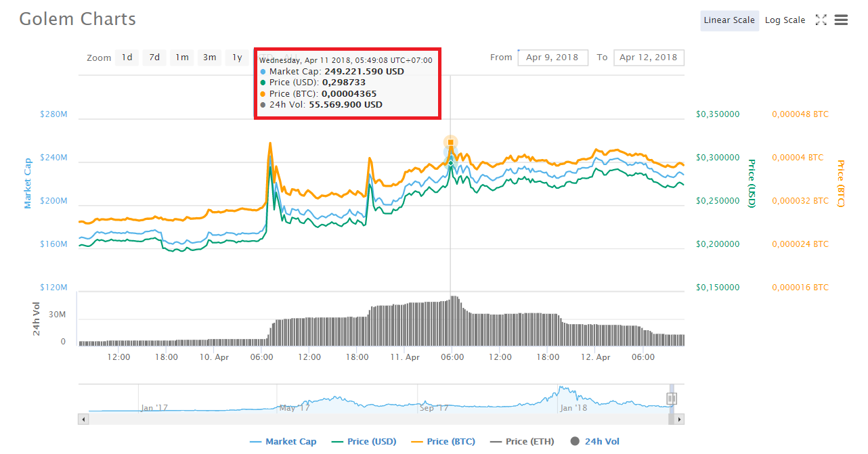The image size is (868, 454).
Task: Toggle the Price (BTC) legend entry
Action: [443, 442]
